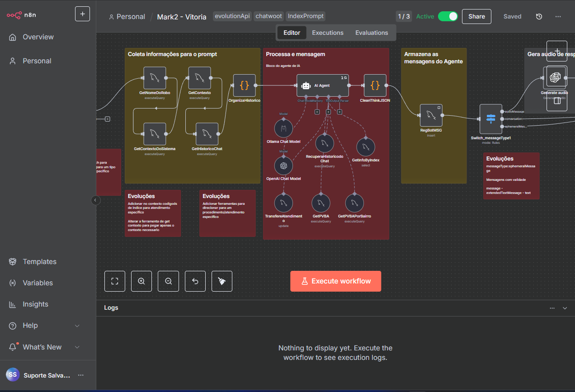Open workflow history clock icon
575x392 pixels.
tap(539, 16)
